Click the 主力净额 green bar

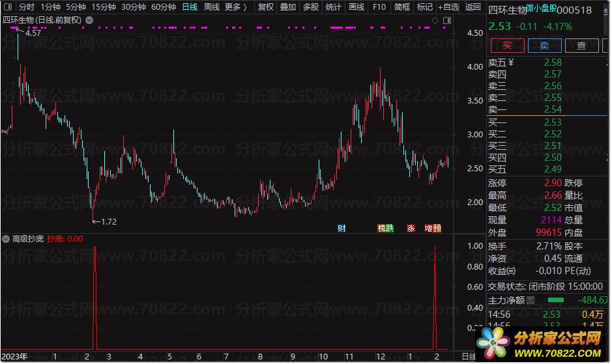(x=556, y=300)
